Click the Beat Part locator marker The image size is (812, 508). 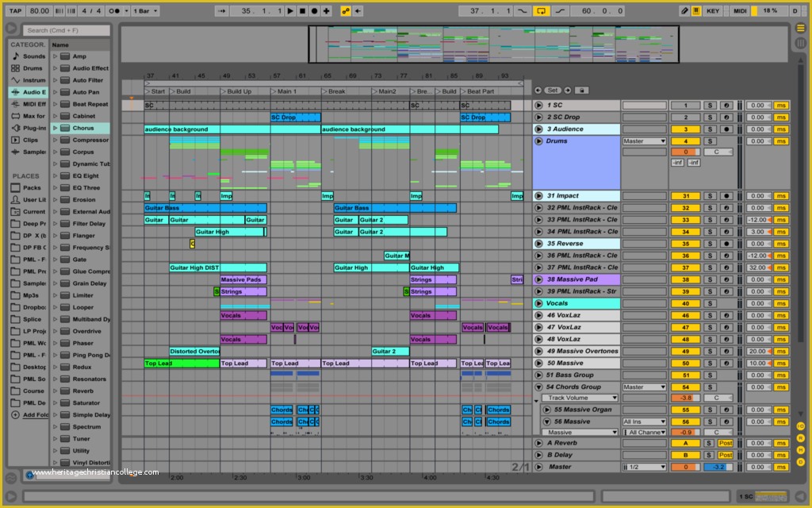(477, 91)
